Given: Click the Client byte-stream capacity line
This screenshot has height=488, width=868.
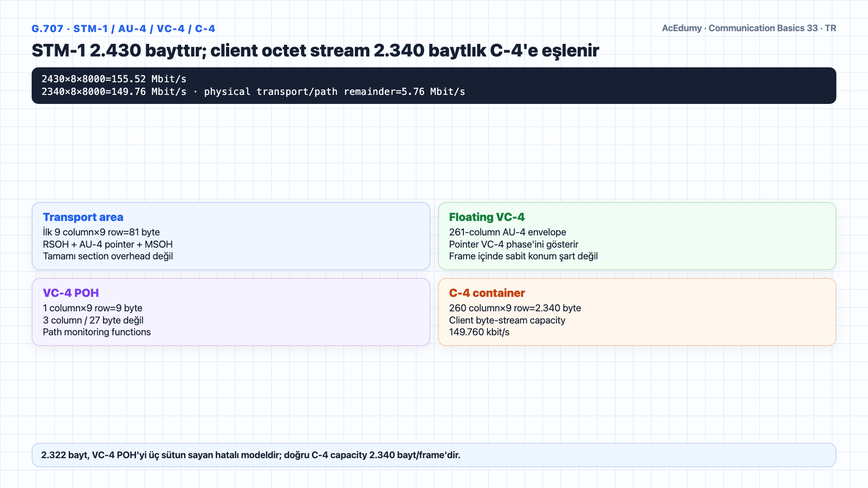Looking at the screenshot, I should click(x=507, y=320).
